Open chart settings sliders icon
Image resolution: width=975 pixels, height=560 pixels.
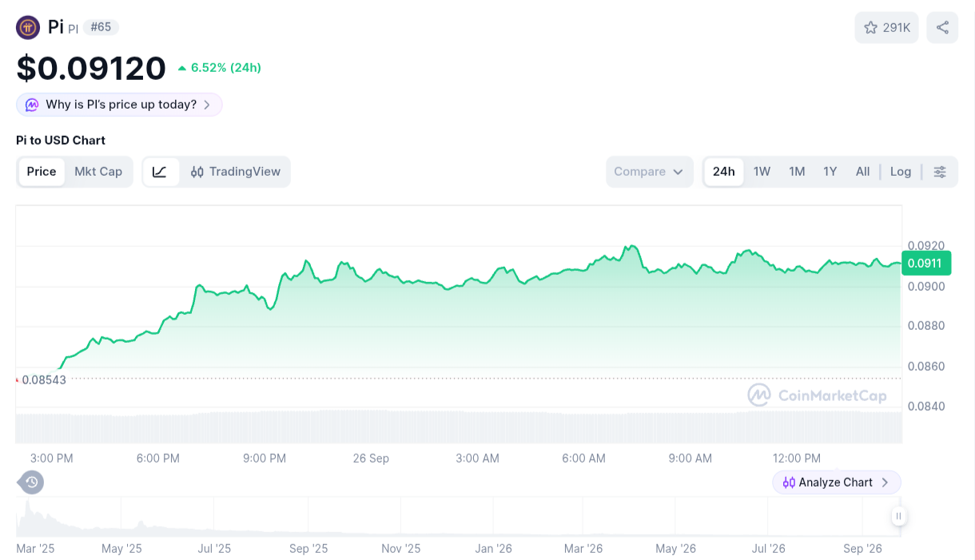tap(940, 172)
